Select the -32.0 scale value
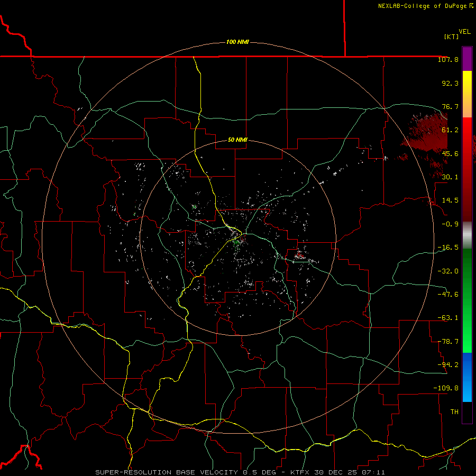The height and width of the screenshot is (476, 476). (448, 271)
